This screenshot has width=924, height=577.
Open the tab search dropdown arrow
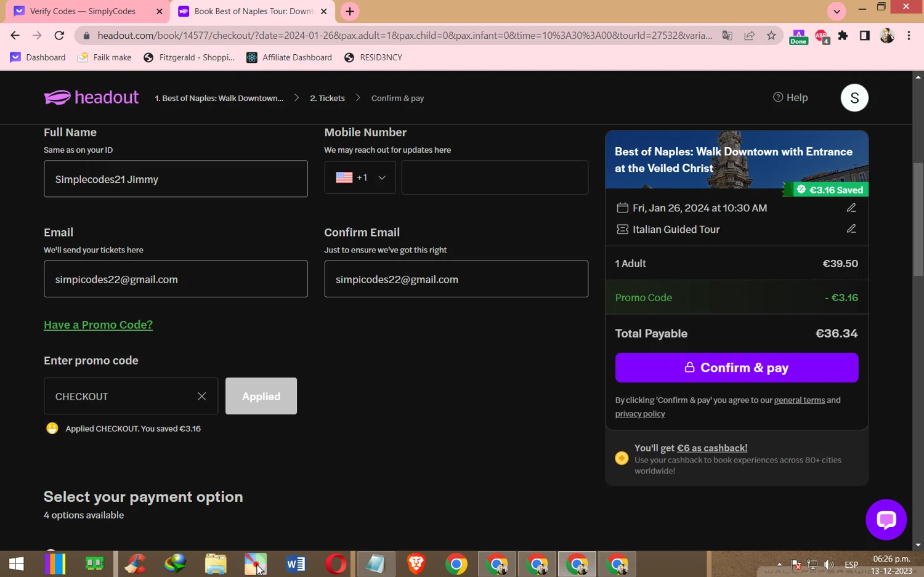(x=837, y=11)
